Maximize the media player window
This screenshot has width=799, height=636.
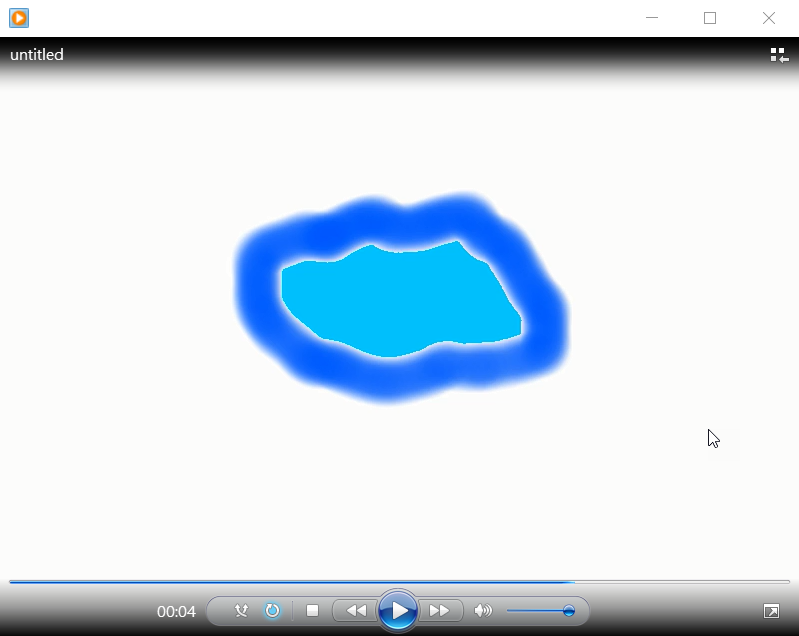point(710,18)
